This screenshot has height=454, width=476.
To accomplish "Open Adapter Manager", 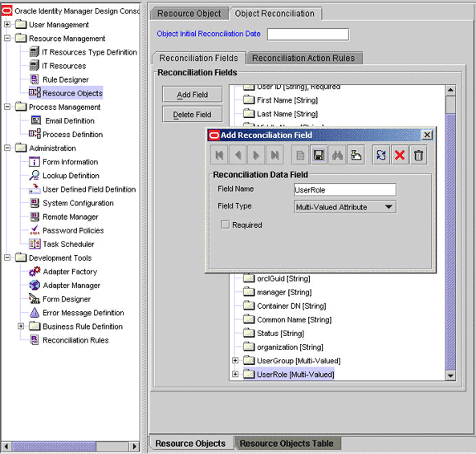I will [71, 286].
